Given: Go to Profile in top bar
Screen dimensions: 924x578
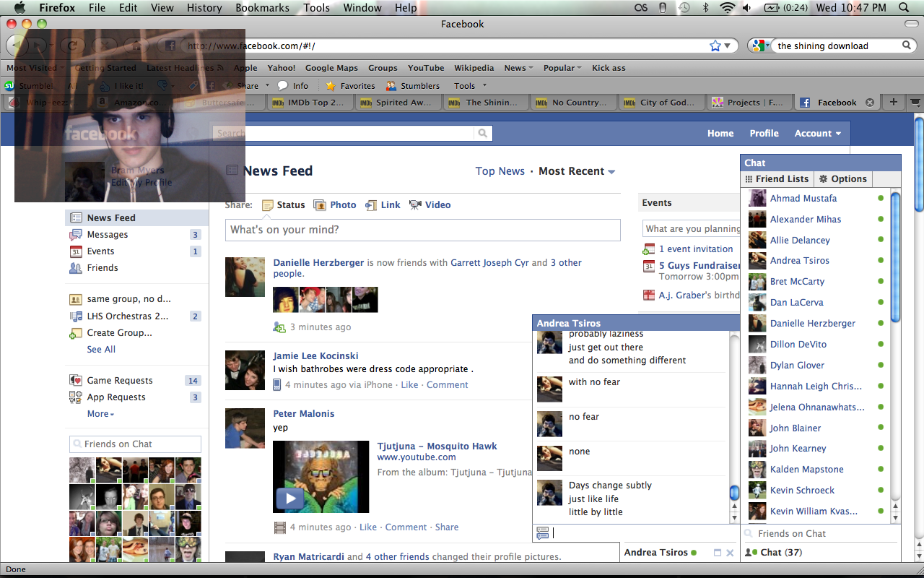Looking at the screenshot, I should click(x=764, y=133).
